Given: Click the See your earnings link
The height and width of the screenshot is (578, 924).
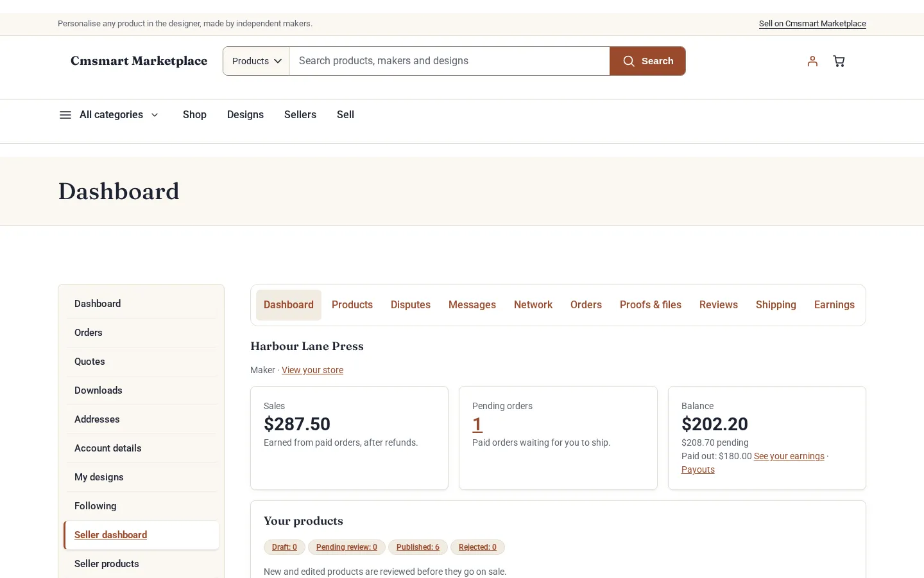Looking at the screenshot, I should (x=789, y=456).
